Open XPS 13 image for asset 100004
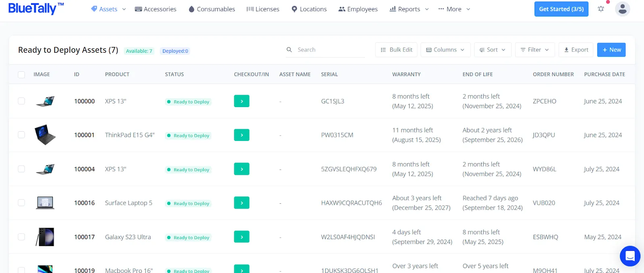Image resolution: width=644 pixels, height=273 pixels. click(x=45, y=169)
